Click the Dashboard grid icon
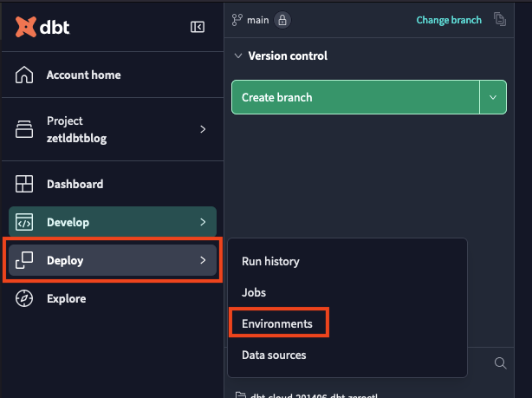This screenshot has width=532, height=398. coord(24,184)
